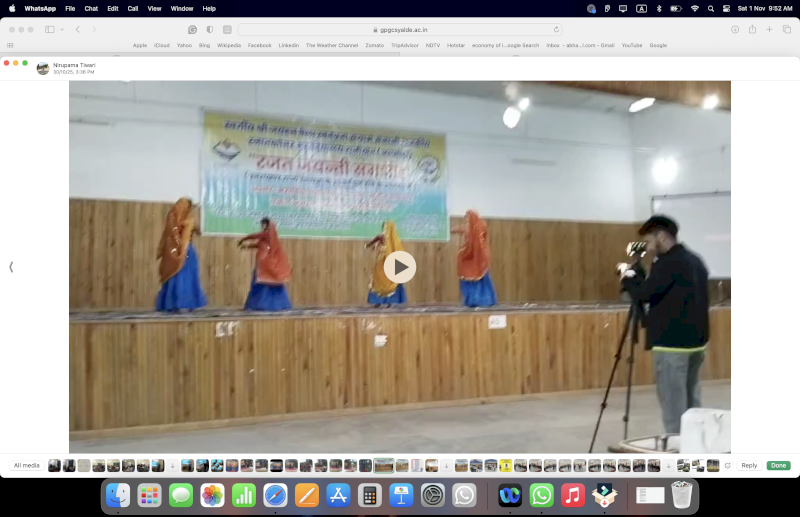Launch Numbers from the dock

(243, 495)
